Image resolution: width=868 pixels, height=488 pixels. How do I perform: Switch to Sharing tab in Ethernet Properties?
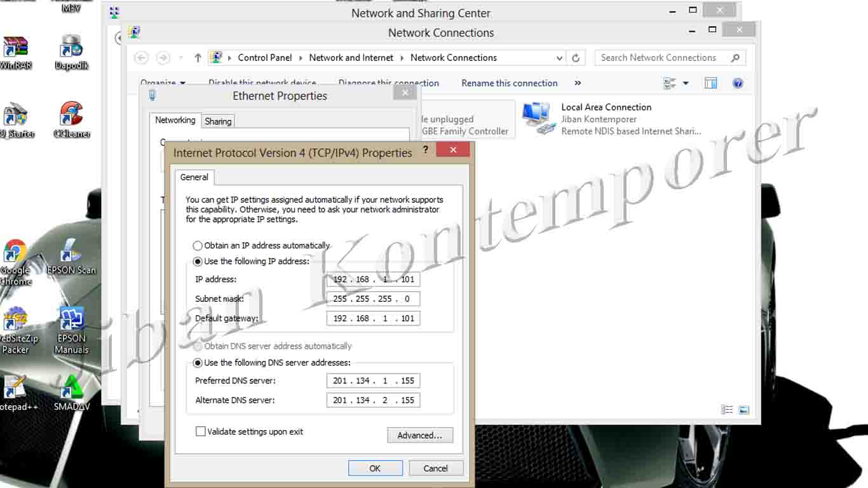pos(218,121)
